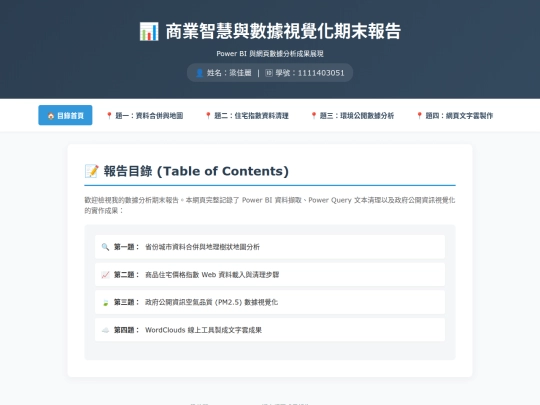
Task: Click the main title 商業智慧與數據視覺化期末報告
Action: [x=283, y=31]
